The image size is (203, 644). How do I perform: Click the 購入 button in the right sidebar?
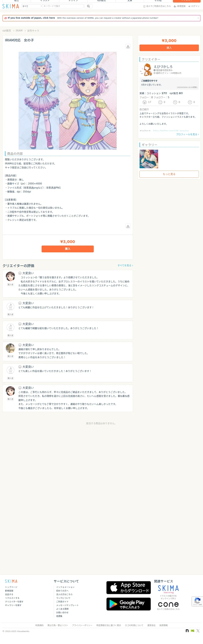[169, 48]
